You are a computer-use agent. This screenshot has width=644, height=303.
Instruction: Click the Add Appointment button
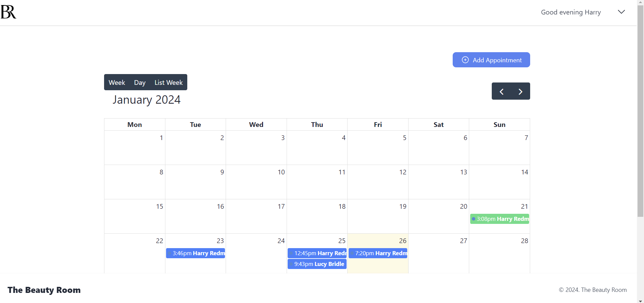pyautogui.click(x=491, y=60)
